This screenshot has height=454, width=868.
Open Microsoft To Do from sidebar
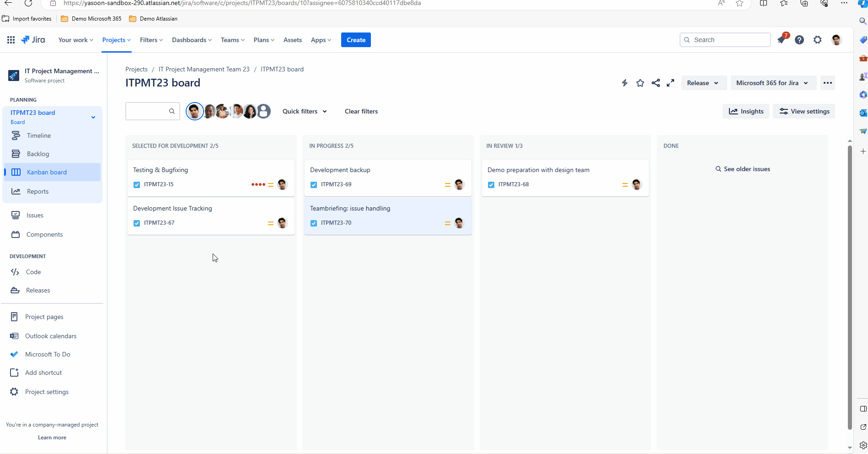click(x=48, y=354)
